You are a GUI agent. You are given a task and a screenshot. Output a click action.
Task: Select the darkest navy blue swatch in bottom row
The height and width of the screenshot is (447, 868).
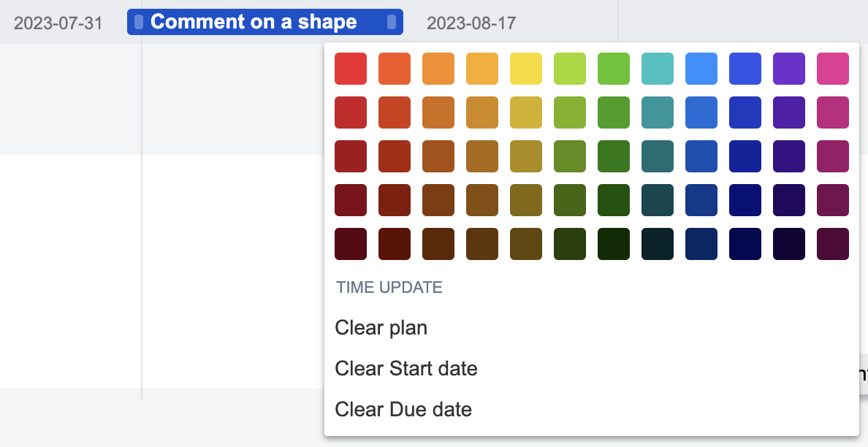tap(745, 244)
